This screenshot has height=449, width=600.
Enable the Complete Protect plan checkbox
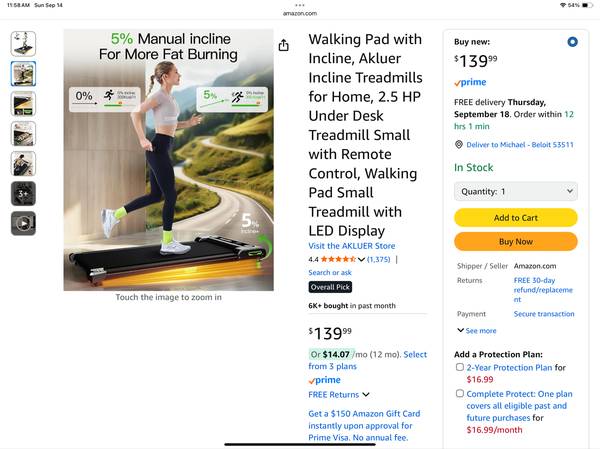coord(460,393)
